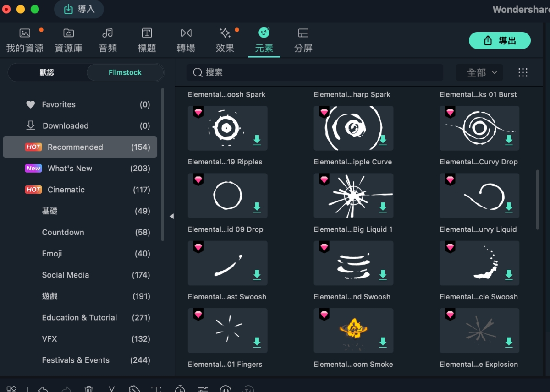The height and width of the screenshot is (392, 550).
Task: Switch to the 默認 toggle option
Action: [47, 72]
